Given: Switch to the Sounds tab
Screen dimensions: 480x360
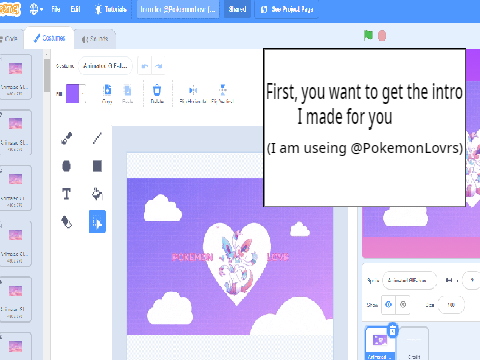Looking at the screenshot, I should click(x=95, y=39).
